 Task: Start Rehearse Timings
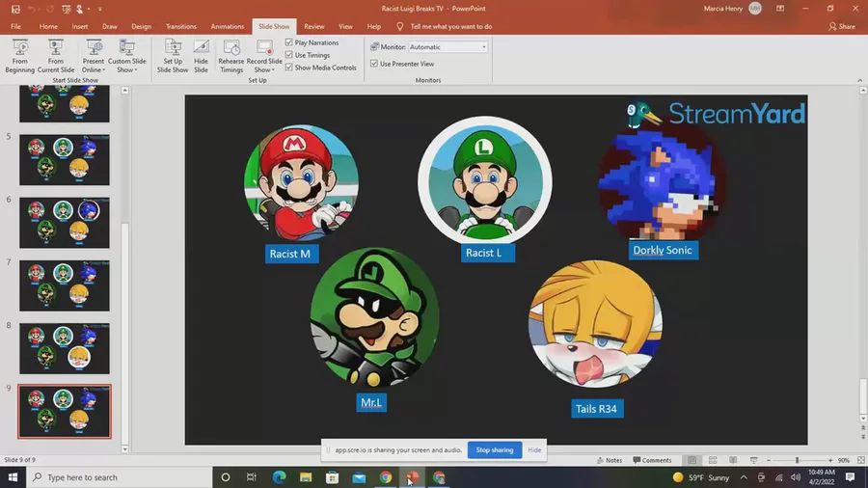pos(231,56)
